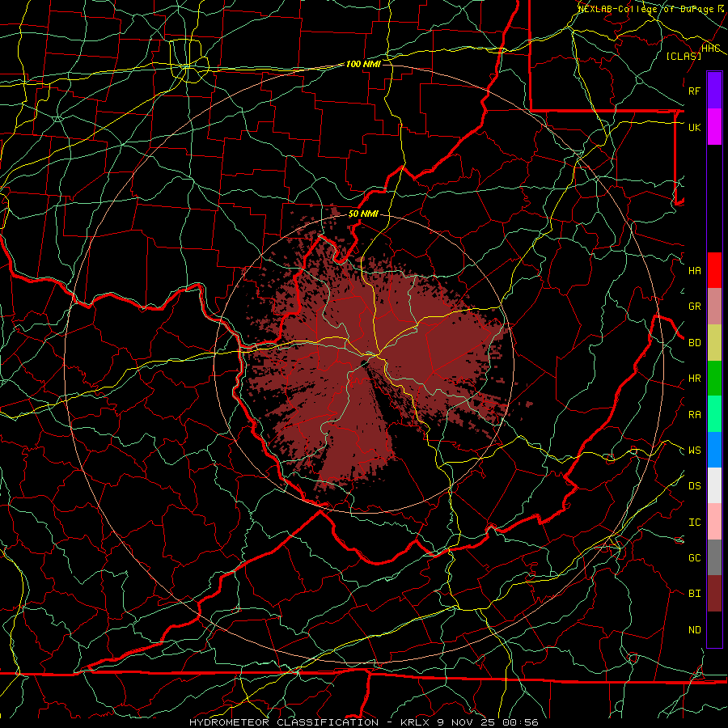Click the 00:56 timestamp
The width and height of the screenshot is (728, 728).
point(520,722)
